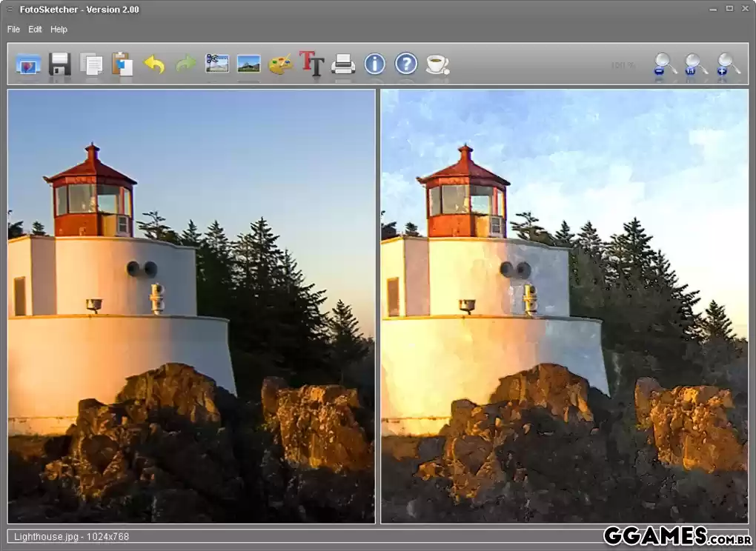Copy the drawing to clipboard
Screen dimensions: 756x551
coord(91,64)
